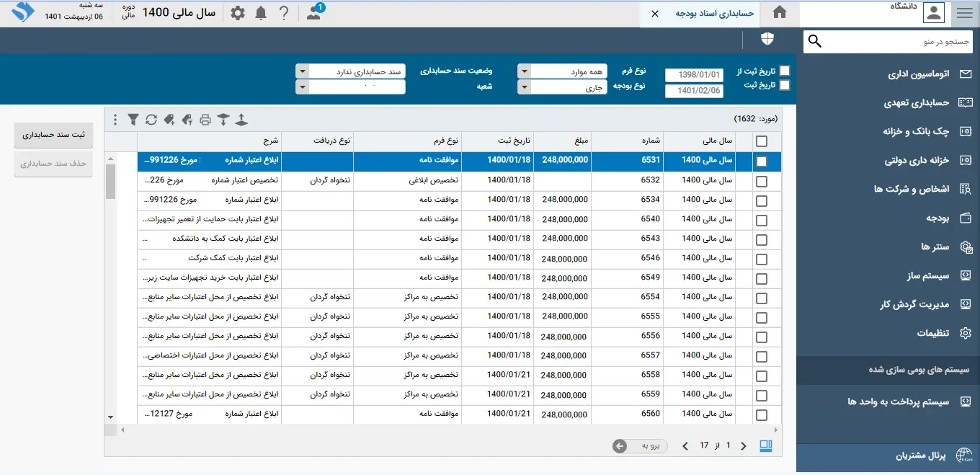Select 'چک بانک و خزانه' sidebar item
This screenshot has width=980, height=475.
(917, 131)
